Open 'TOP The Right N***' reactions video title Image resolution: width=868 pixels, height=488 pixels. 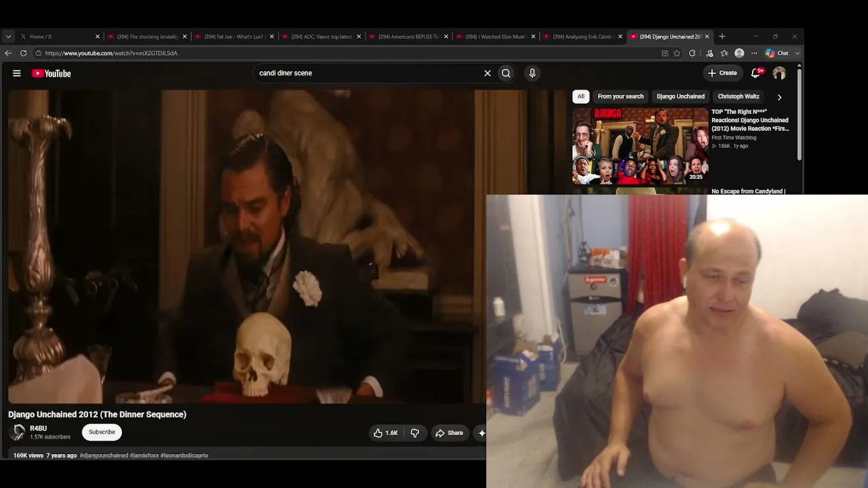tap(750, 120)
